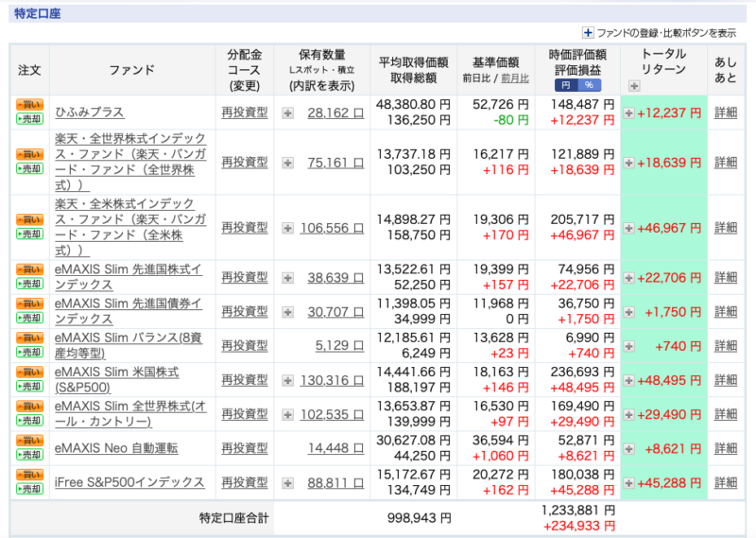This screenshot has height=538, width=756.
Task: Expand total return detail for +45,288 円
Action: (x=628, y=483)
